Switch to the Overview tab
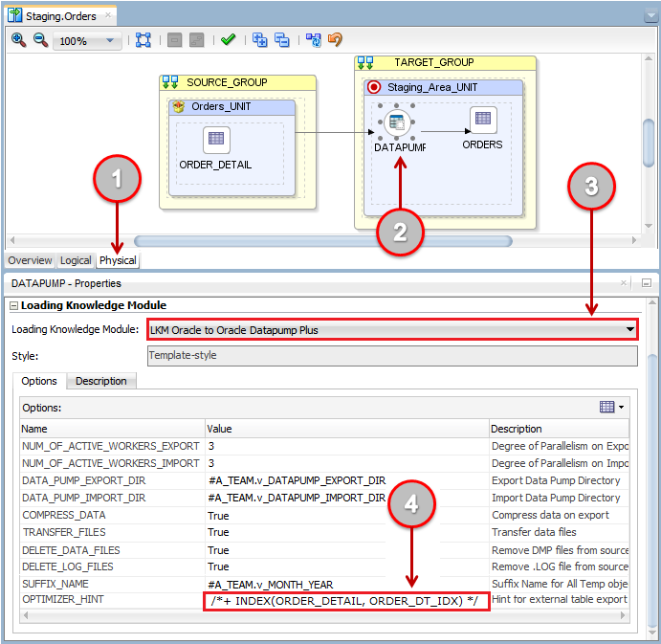The image size is (661, 644). point(30,260)
